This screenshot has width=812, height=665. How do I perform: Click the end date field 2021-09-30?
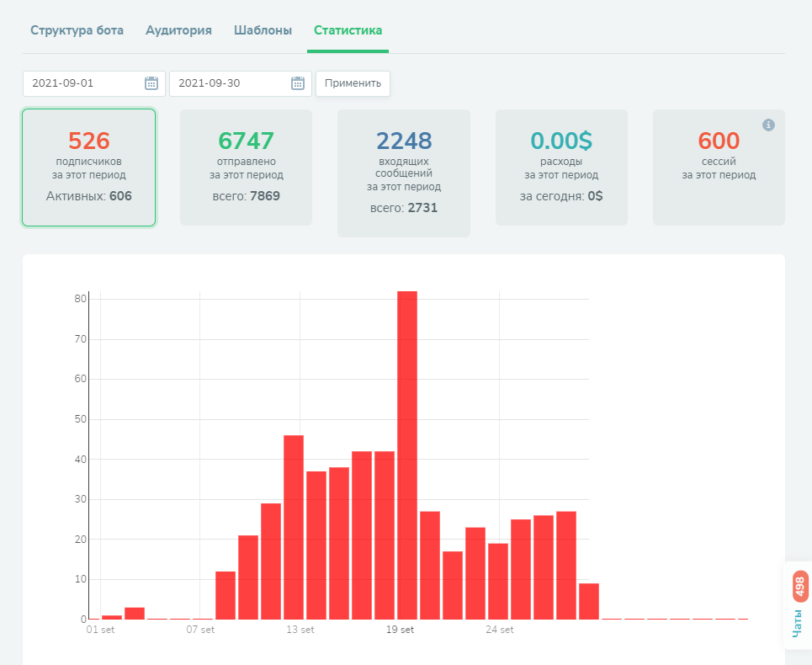[241, 83]
